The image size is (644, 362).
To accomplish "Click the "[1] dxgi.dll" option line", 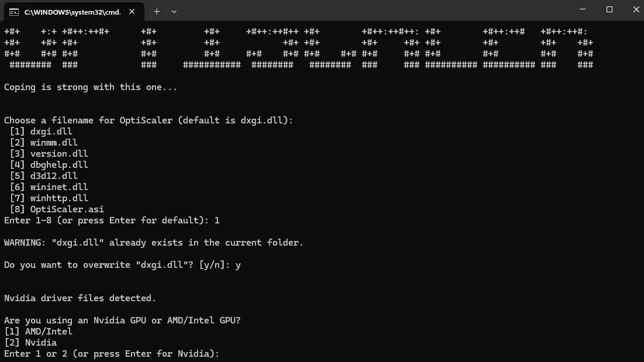I will pyautogui.click(x=41, y=132).
